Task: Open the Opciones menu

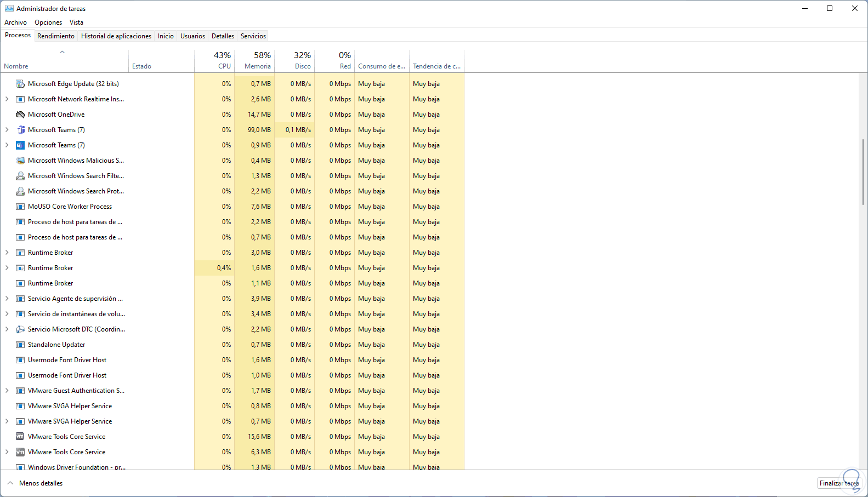Action: pos(48,22)
